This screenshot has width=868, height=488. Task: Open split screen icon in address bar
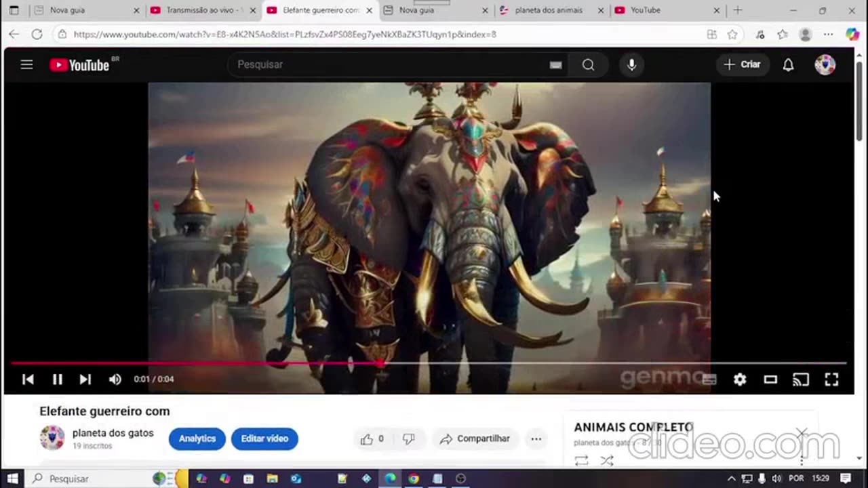click(x=711, y=34)
